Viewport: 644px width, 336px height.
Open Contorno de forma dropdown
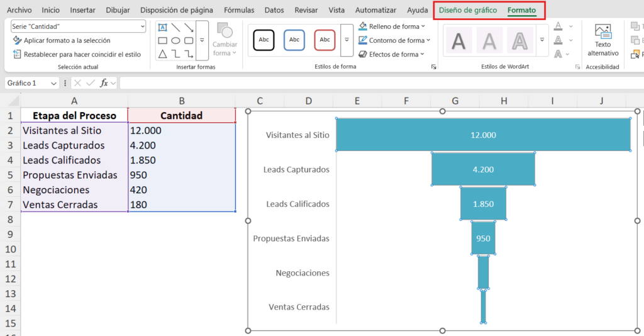(x=394, y=40)
